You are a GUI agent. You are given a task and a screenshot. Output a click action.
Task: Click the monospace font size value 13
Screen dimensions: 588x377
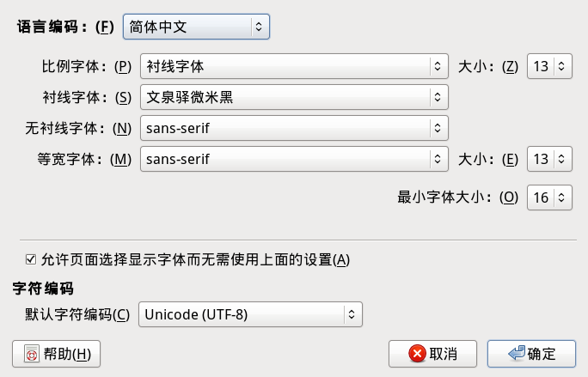(541, 159)
